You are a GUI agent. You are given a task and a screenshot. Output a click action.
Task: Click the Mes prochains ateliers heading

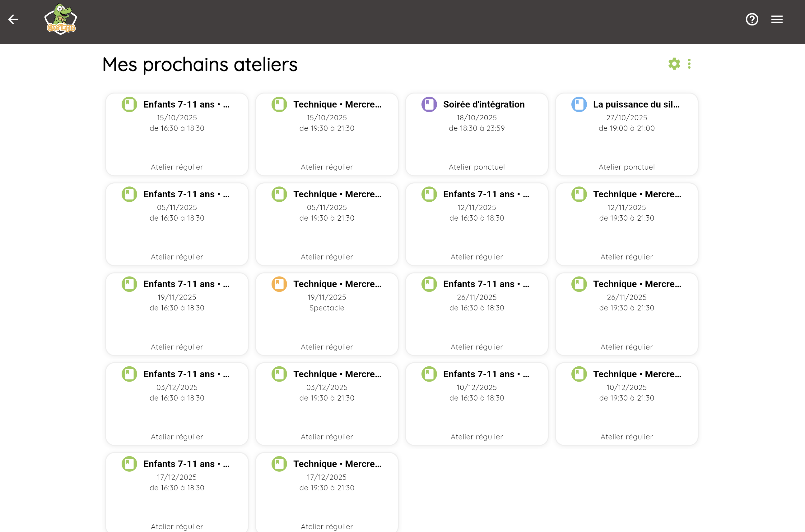click(200, 65)
